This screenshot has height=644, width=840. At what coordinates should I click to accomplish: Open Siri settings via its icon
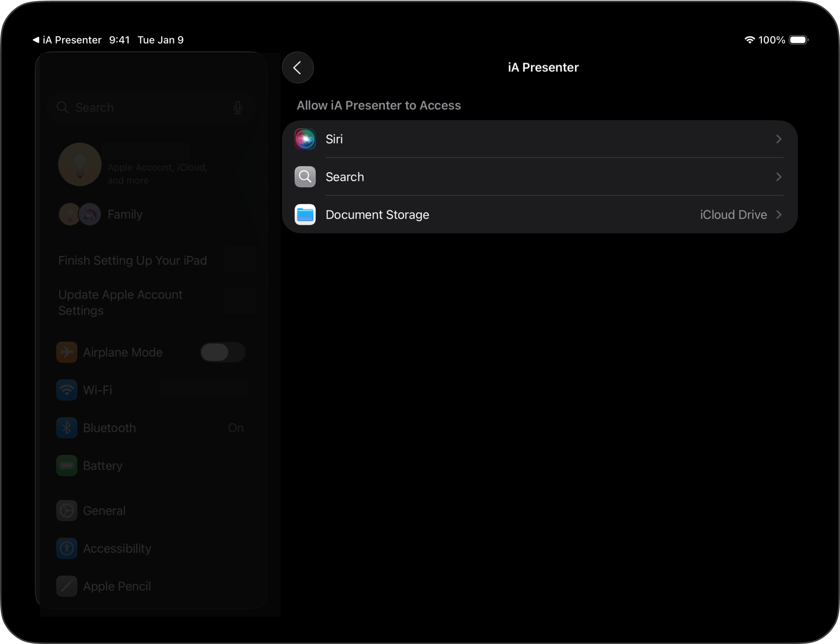(305, 139)
